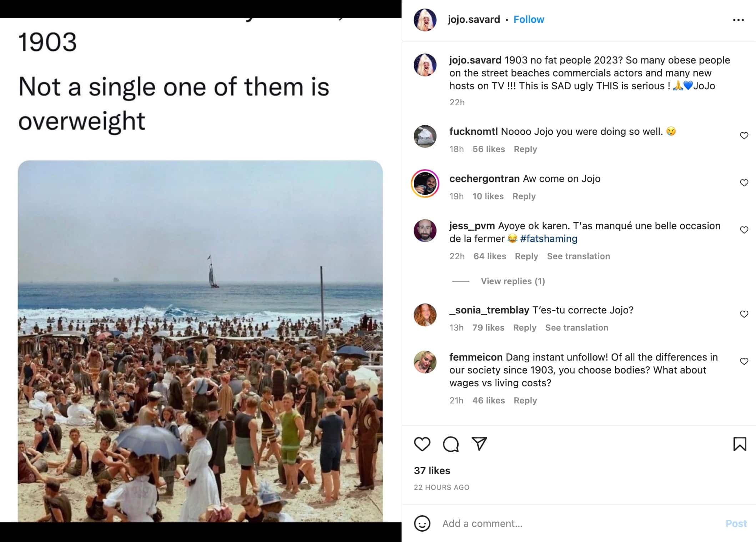Share the post with the paper plane icon
Screen dimensions: 756x542
click(479, 444)
